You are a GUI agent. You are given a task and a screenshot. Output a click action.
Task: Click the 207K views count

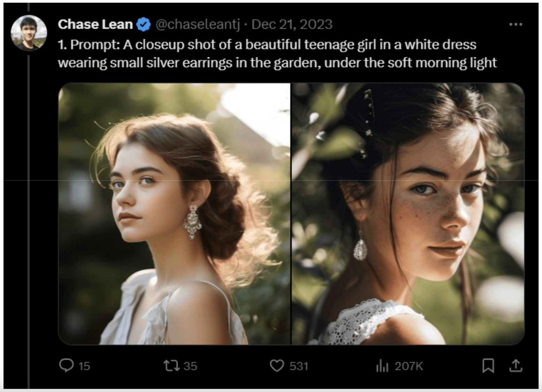click(x=409, y=366)
